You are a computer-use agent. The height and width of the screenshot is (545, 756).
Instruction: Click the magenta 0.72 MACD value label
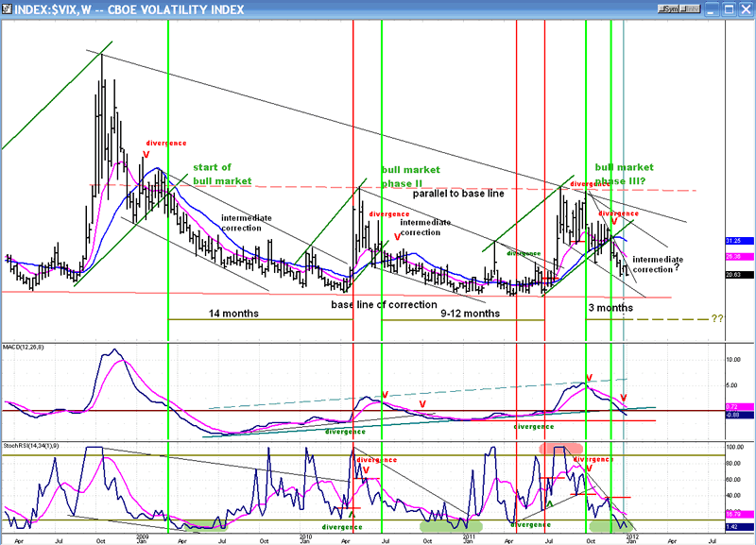pyautogui.click(x=732, y=405)
